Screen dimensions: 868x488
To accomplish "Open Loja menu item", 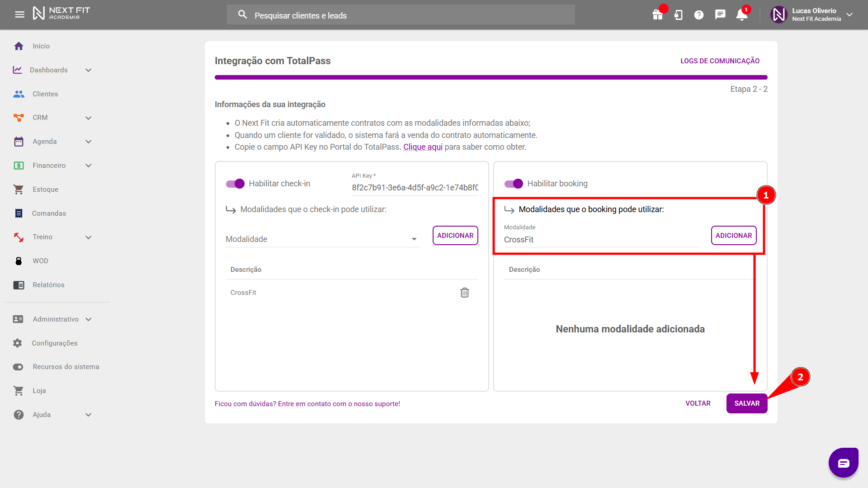I will pos(39,391).
